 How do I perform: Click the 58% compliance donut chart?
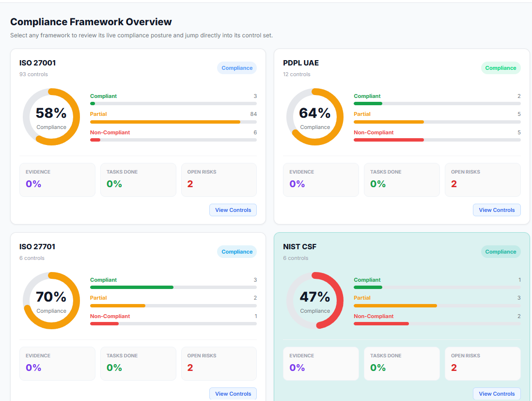coord(51,117)
